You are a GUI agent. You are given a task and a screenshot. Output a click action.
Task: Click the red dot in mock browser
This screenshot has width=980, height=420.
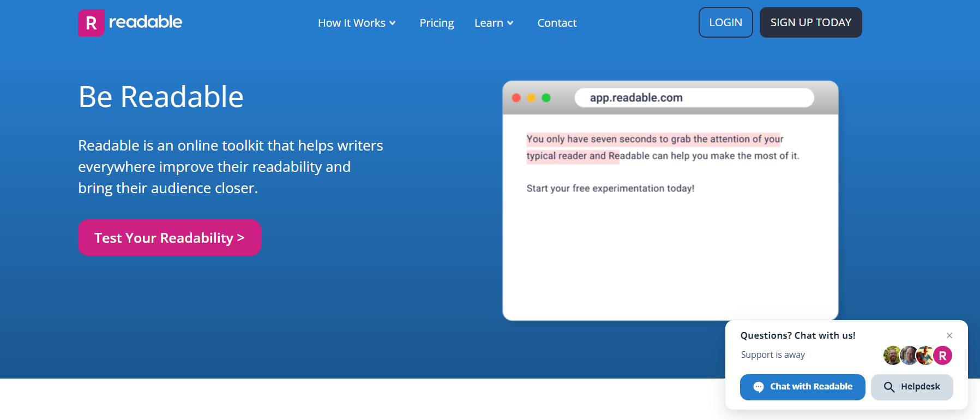[516, 98]
